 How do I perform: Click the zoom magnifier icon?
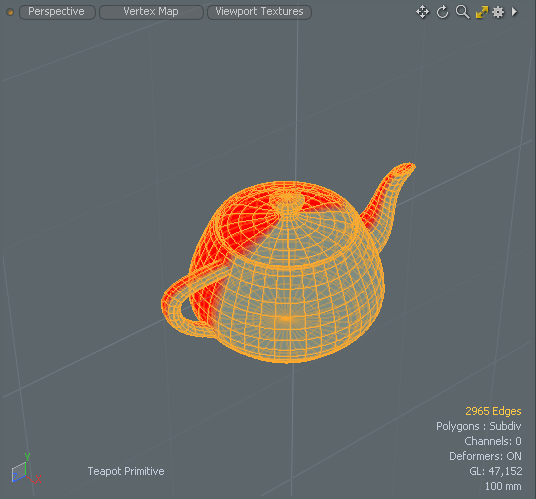[x=462, y=12]
